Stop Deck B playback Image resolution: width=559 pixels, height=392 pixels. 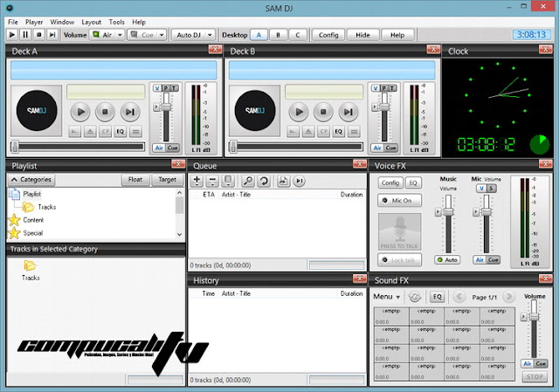click(323, 112)
